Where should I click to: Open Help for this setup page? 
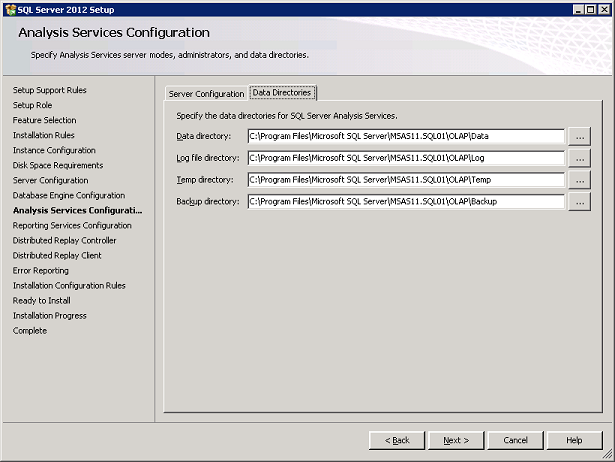pos(574,440)
